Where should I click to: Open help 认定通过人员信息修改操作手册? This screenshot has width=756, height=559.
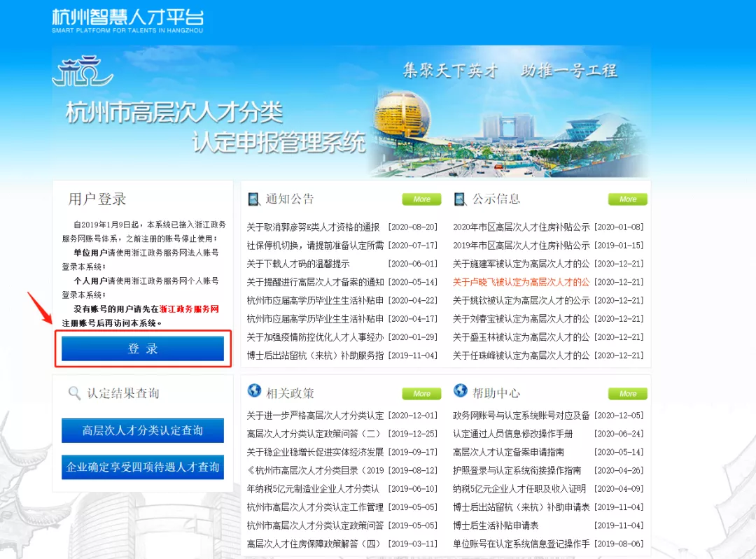[x=512, y=434]
